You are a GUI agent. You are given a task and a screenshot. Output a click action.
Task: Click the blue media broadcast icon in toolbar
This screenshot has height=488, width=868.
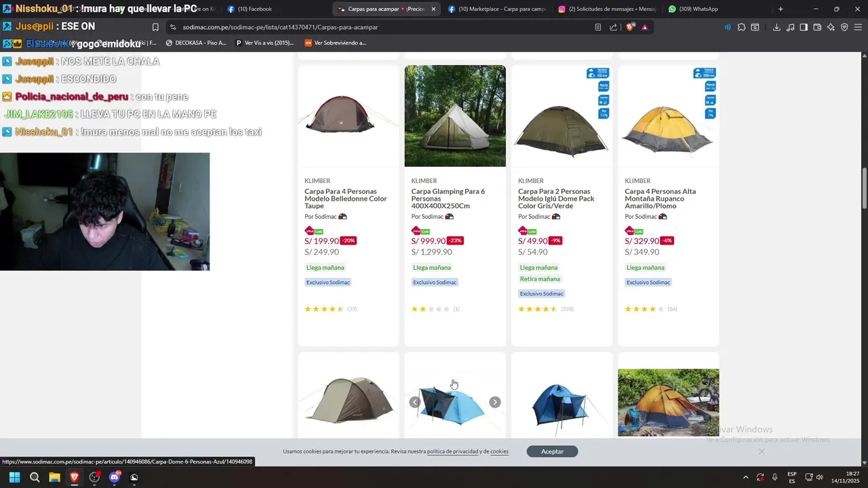[728, 27]
